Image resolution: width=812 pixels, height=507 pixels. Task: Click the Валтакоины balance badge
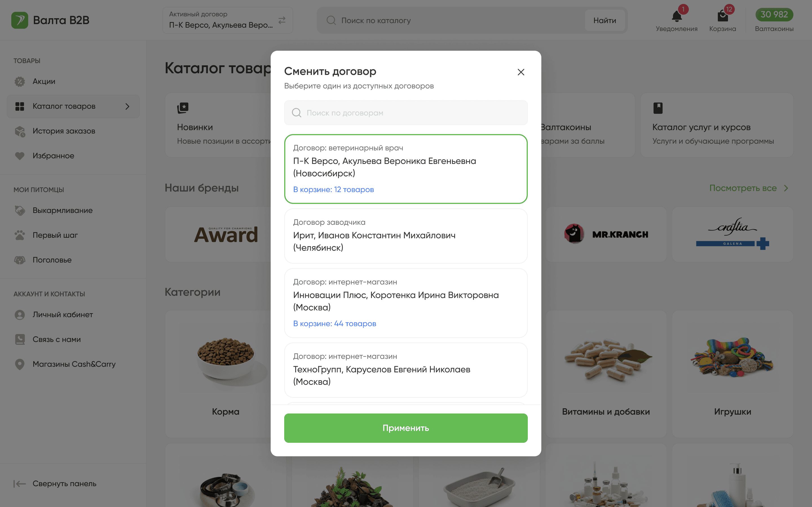(x=774, y=15)
